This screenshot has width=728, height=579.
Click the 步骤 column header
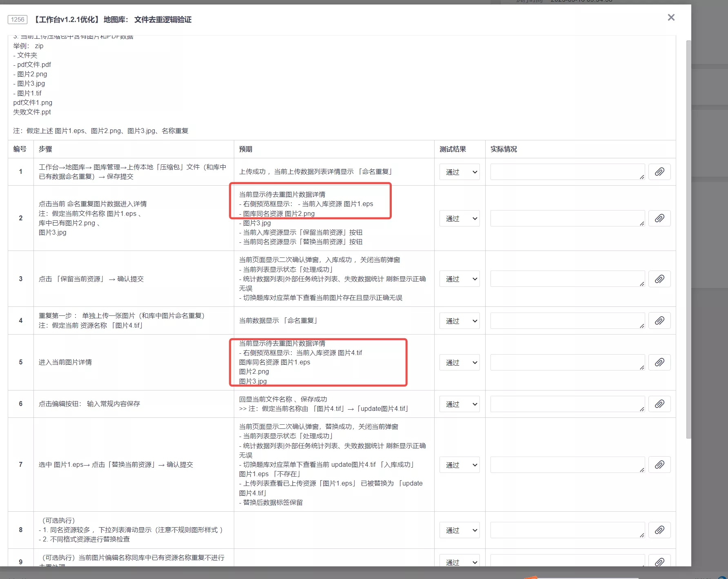45,149
